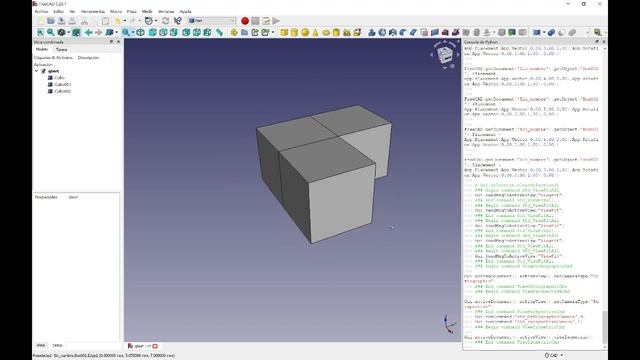Click the What's This help pointer icon

178,21
